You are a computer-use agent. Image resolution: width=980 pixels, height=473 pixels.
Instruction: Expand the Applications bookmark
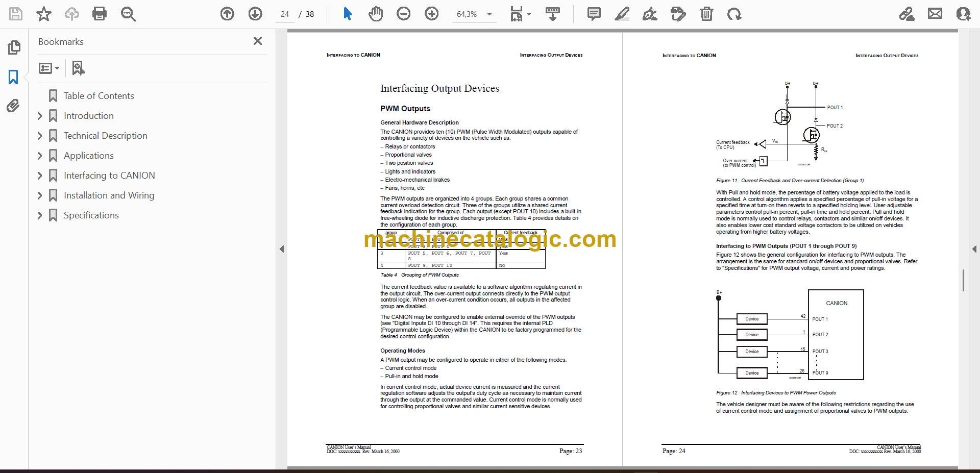pos(40,156)
